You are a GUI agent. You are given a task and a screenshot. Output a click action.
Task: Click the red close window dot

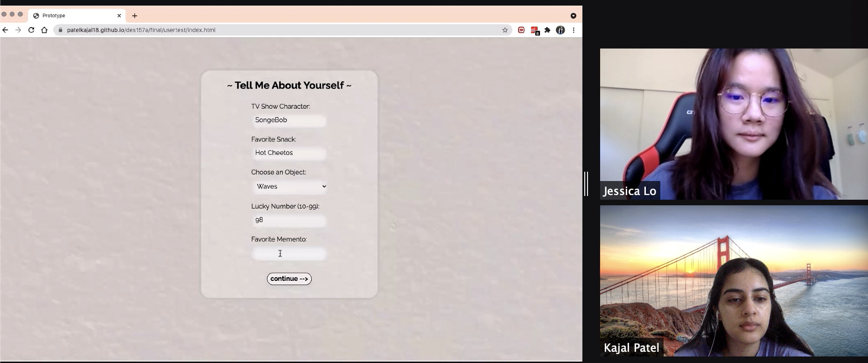[4, 14]
